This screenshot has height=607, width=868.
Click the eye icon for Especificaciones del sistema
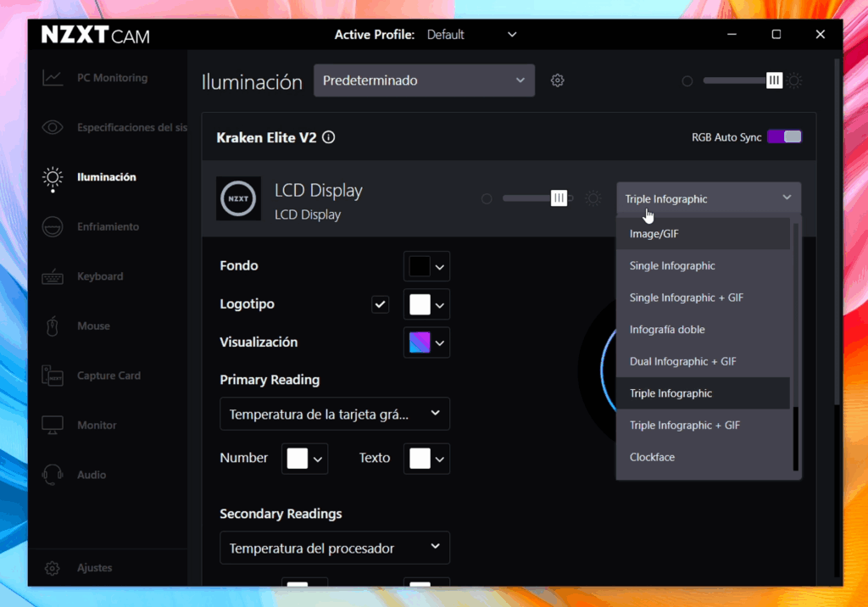point(53,127)
